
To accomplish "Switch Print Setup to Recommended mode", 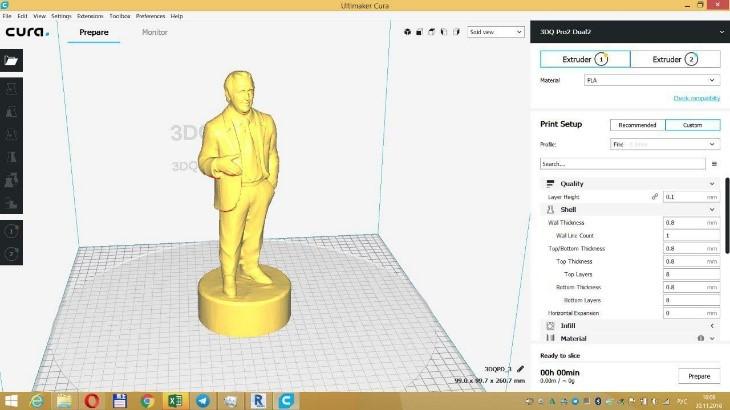I will (637, 125).
